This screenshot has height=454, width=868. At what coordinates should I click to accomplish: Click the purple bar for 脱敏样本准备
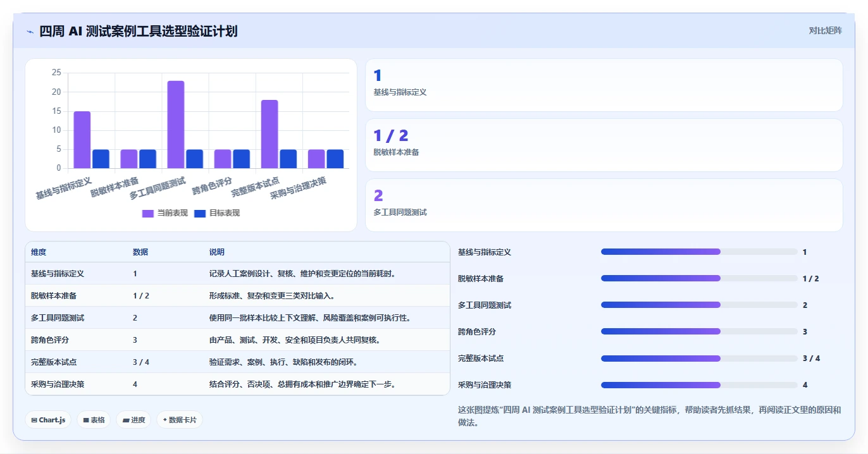tap(129, 159)
